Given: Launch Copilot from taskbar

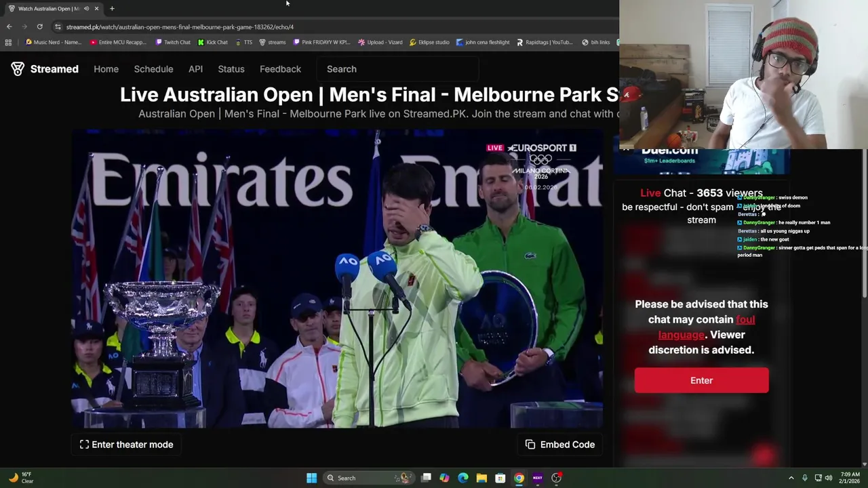Looking at the screenshot, I should coord(444,478).
